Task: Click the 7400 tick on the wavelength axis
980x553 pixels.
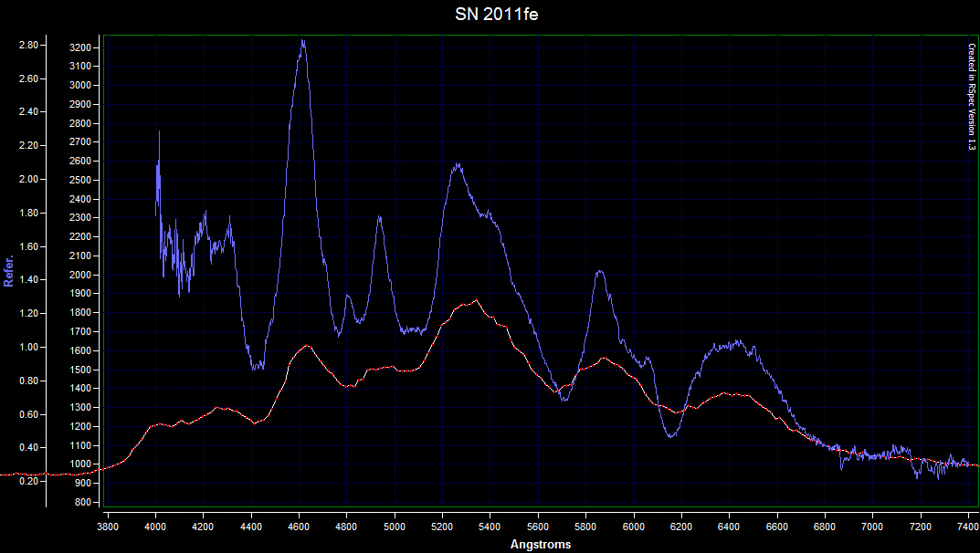Action: pos(968,528)
